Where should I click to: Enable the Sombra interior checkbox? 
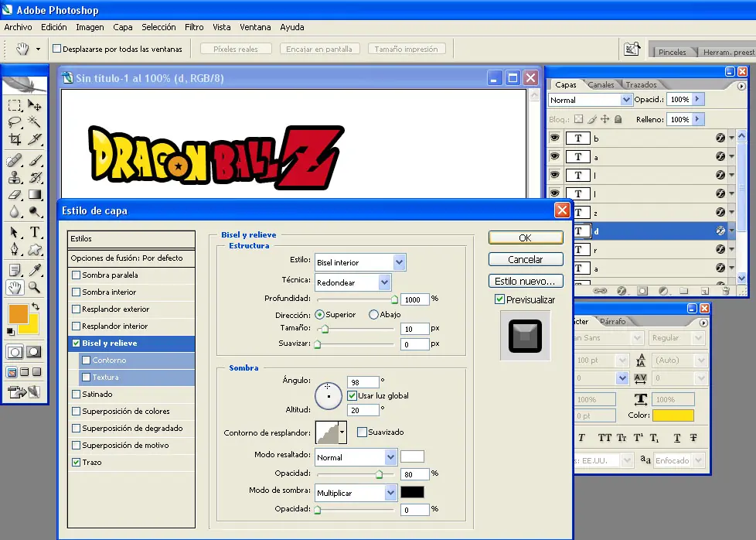pyautogui.click(x=77, y=292)
